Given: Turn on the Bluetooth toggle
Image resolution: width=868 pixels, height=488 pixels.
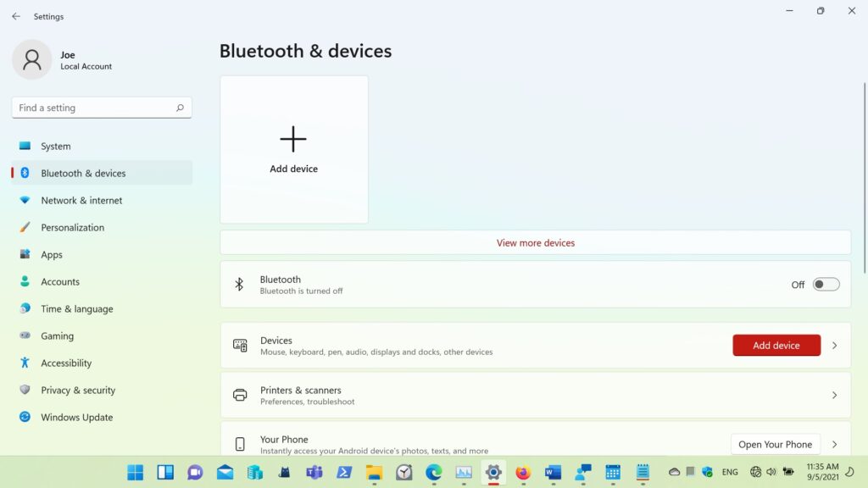Looking at the screenshot, I should pos(826,285).
